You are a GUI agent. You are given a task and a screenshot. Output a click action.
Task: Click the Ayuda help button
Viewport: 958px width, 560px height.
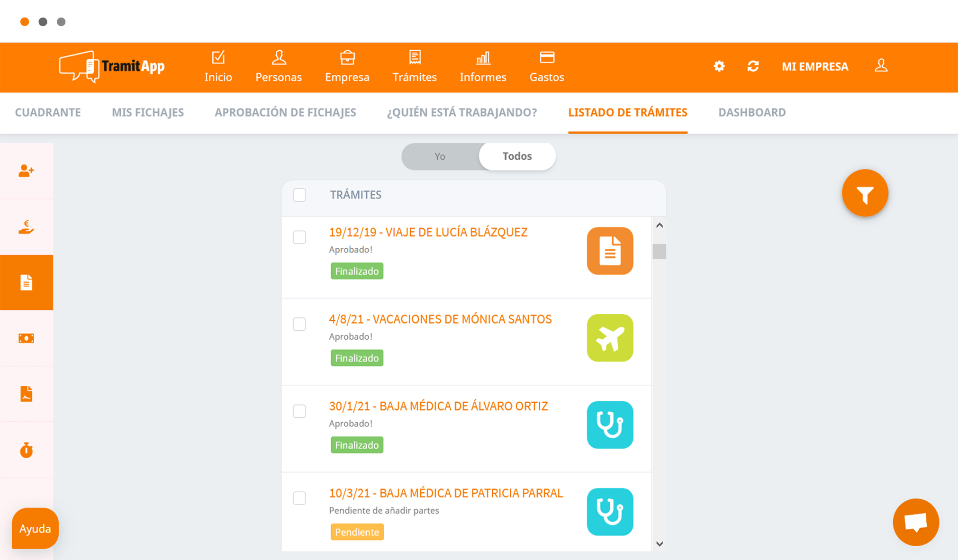point(35,528)
